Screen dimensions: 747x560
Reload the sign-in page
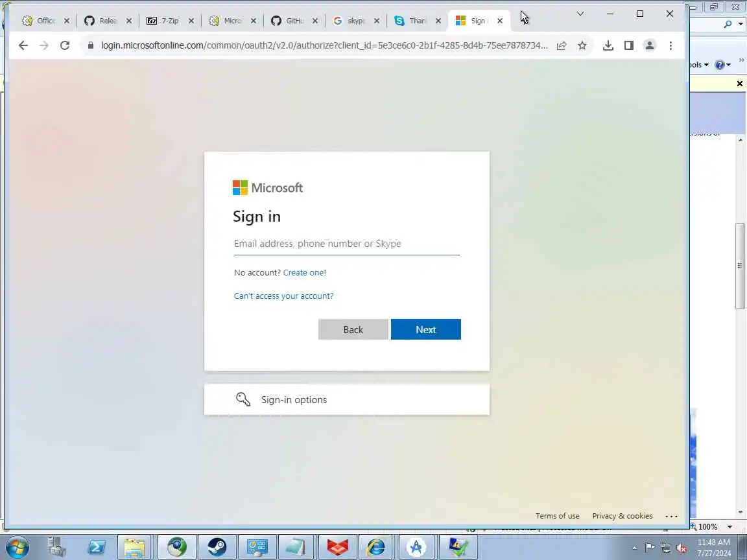(65, 45)
